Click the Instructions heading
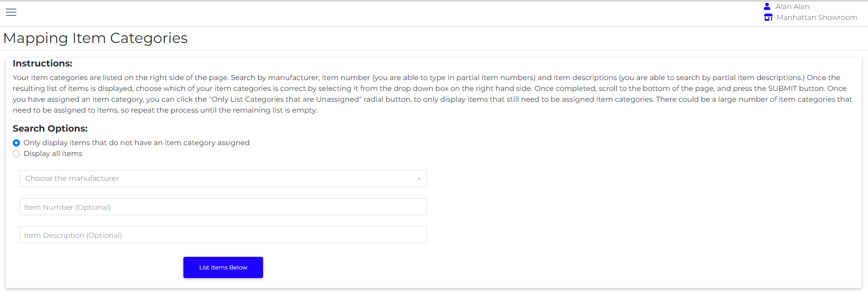This screenshot has width=868, height=293. click(x=43, y=63)
